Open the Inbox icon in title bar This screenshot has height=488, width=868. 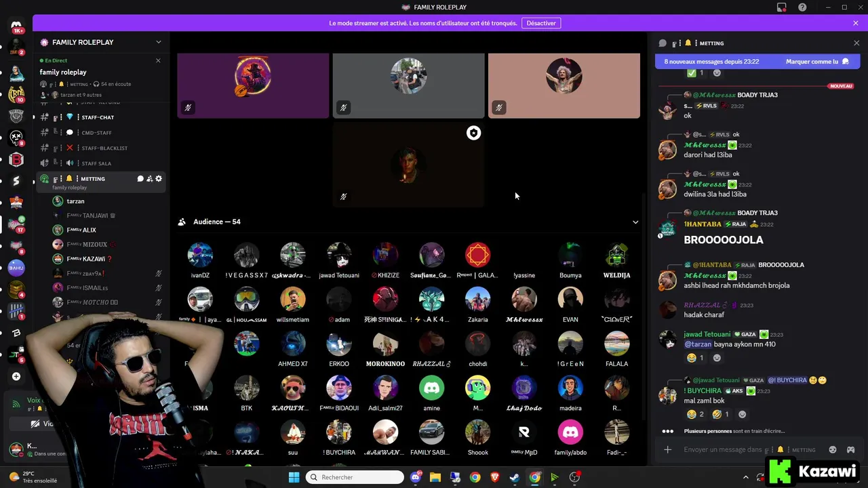click(x=782, y=7)
